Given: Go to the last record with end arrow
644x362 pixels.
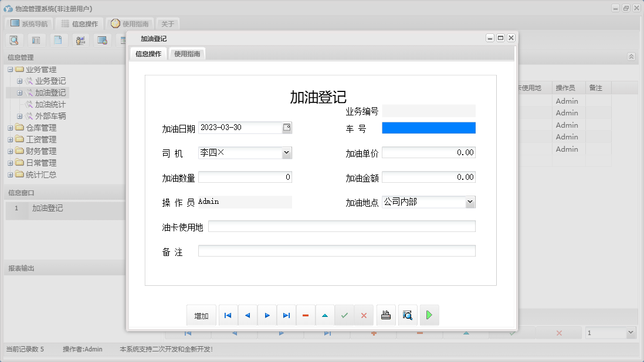Looking at the screenshot, I should pos(286,315).
